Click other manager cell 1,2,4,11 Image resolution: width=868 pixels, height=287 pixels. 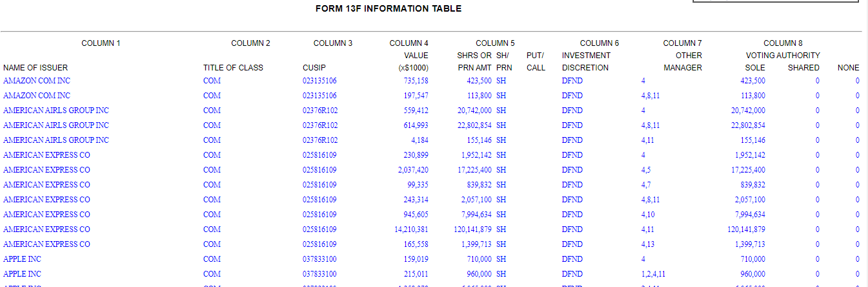tap(653, 274)
